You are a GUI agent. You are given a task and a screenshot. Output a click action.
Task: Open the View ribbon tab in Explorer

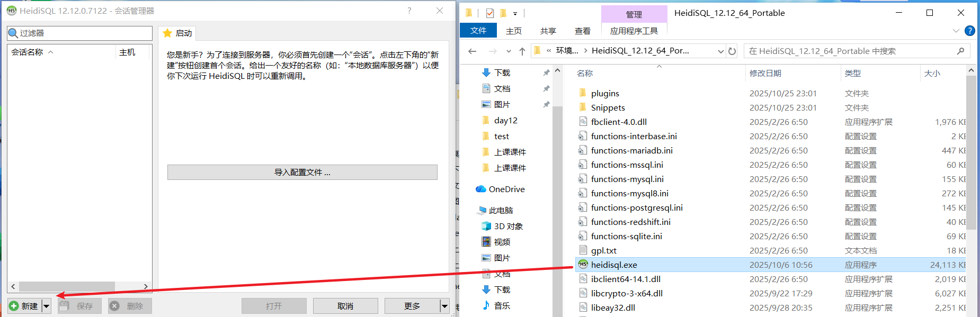tap(583, 31)
